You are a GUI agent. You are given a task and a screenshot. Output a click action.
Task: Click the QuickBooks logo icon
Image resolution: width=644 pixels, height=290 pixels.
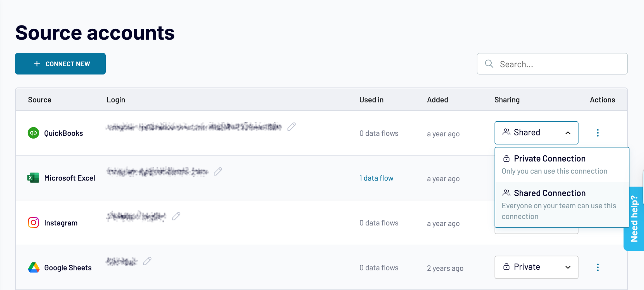[33, 133]
